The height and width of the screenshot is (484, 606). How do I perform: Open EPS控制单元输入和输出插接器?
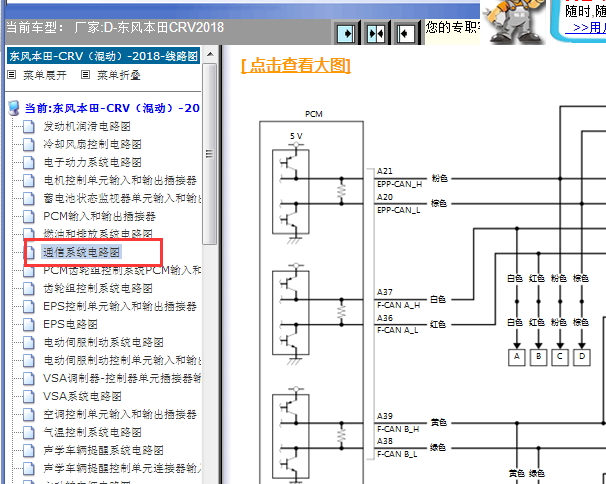[120, 306]
